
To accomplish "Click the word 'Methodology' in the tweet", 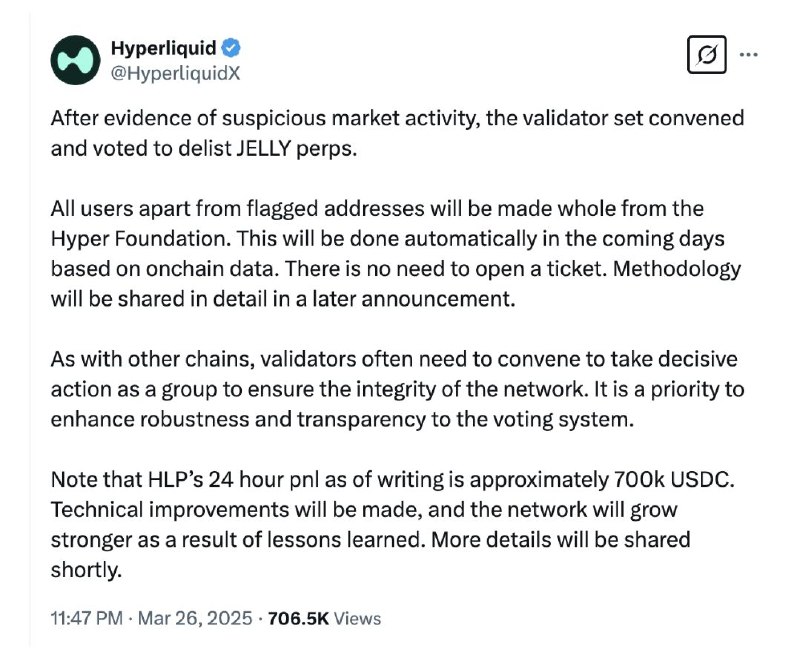I will tap(677, 269).
